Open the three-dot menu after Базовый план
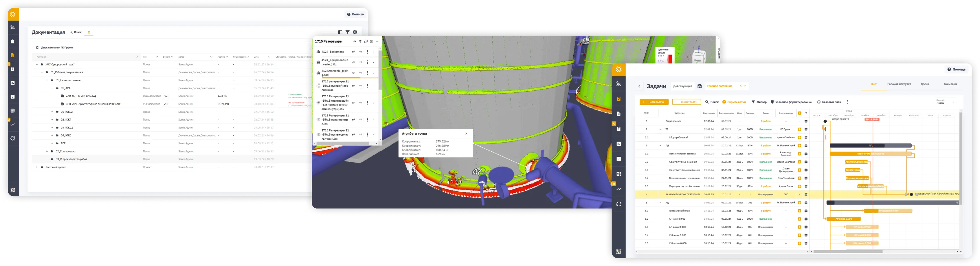The image size is (980, 266). (848, 102)
